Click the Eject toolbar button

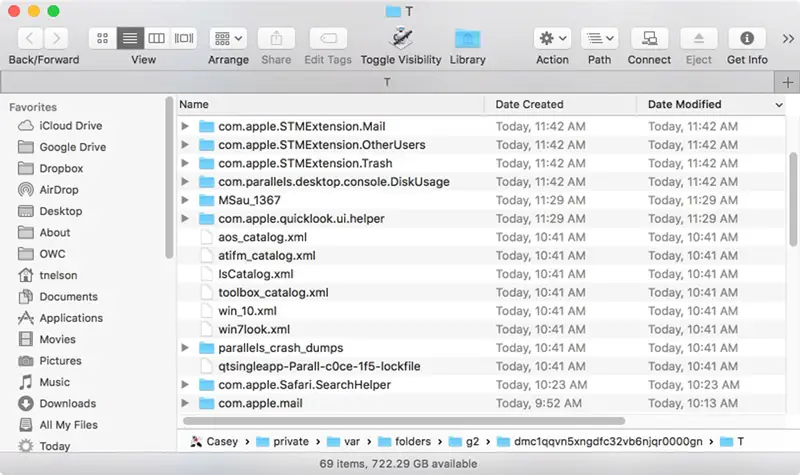point(698,38)
